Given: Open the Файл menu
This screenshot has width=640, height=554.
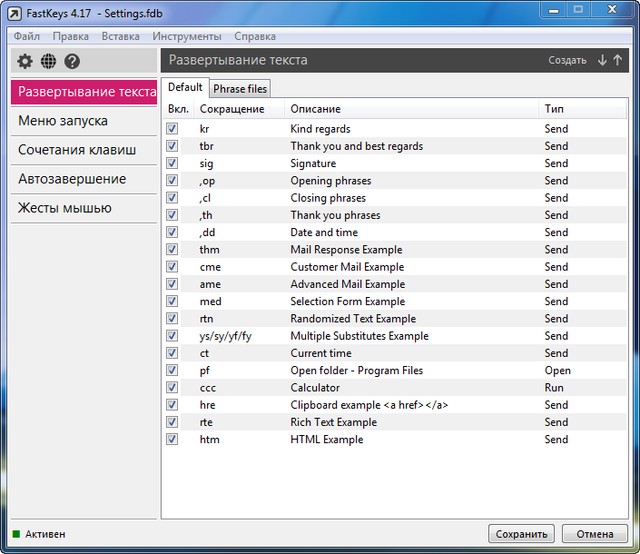Looking at the screenshot, I should (x=27, y=36).
